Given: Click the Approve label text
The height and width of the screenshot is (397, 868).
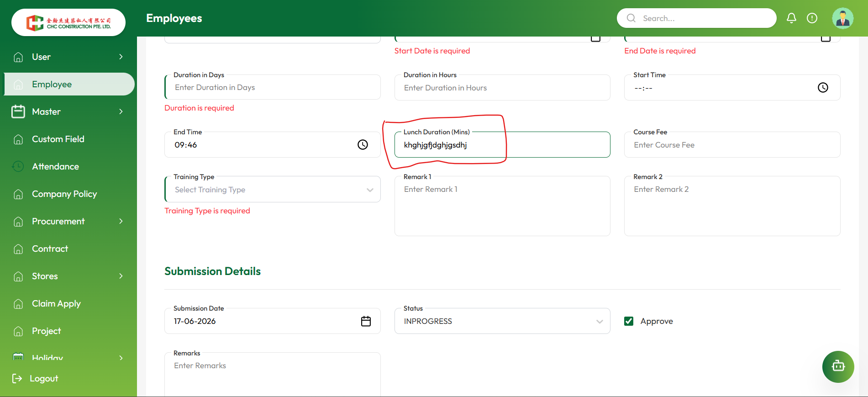Looking at the screenshot, I should point(657,321).
